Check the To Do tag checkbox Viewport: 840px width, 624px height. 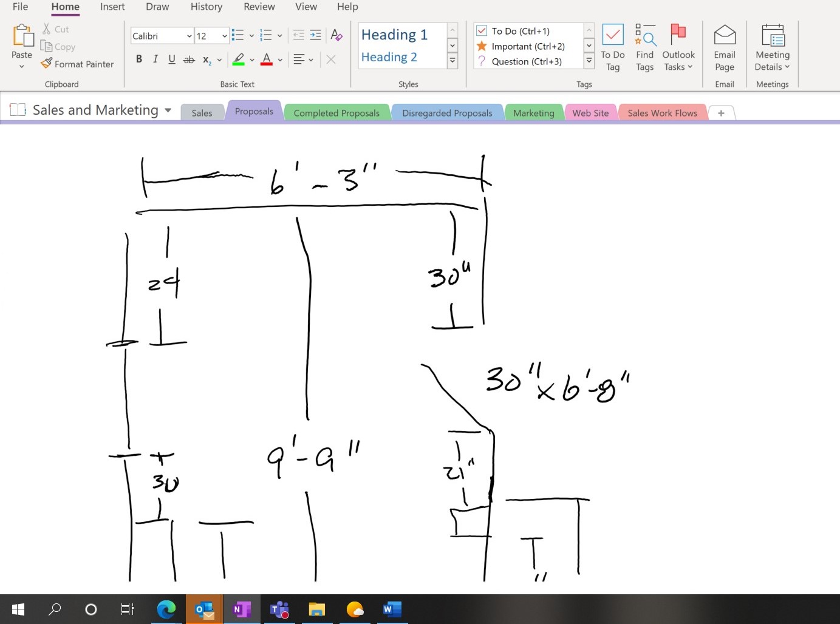click(482, 30)
